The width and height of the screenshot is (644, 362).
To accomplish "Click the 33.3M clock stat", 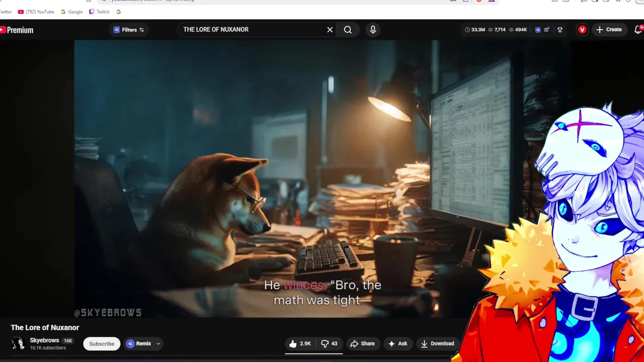I will (x=474, y=30).
